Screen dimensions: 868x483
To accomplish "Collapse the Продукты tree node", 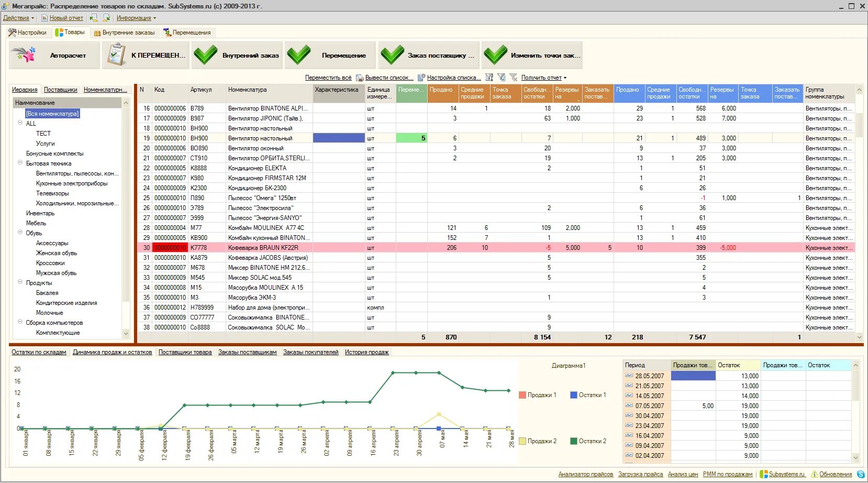I will tap(20, 282).
